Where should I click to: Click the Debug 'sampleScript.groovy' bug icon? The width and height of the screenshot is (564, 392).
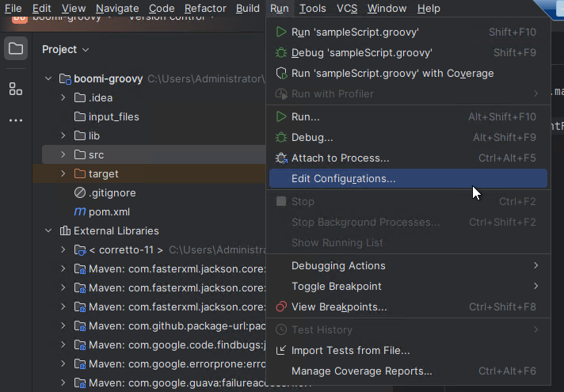281,52
